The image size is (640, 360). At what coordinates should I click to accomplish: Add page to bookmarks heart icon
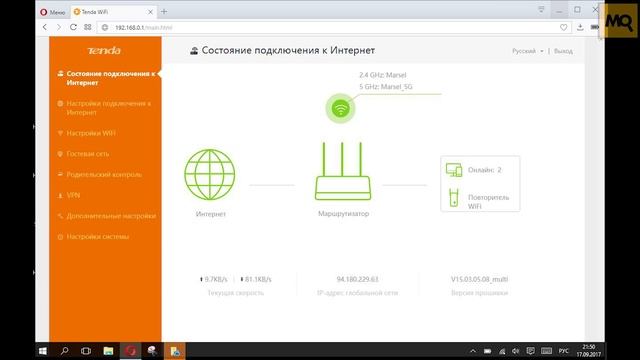[563, 27]
